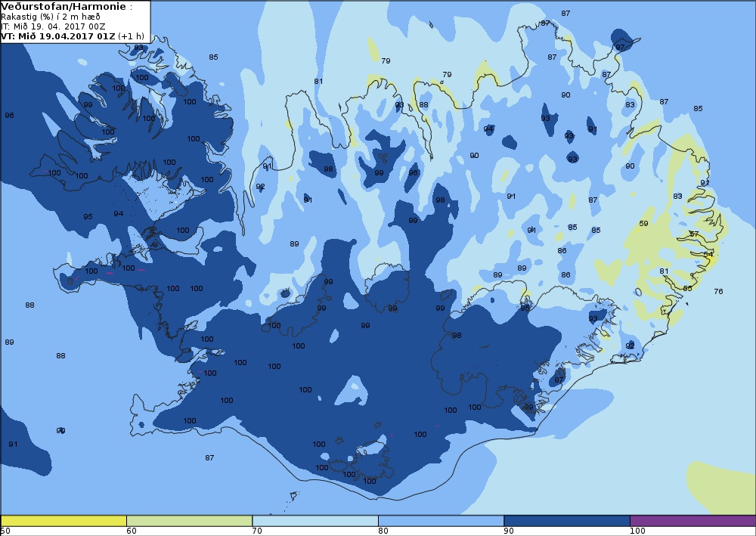Click the legend scale label '60'
756x536 pixels.
point(132,531)
